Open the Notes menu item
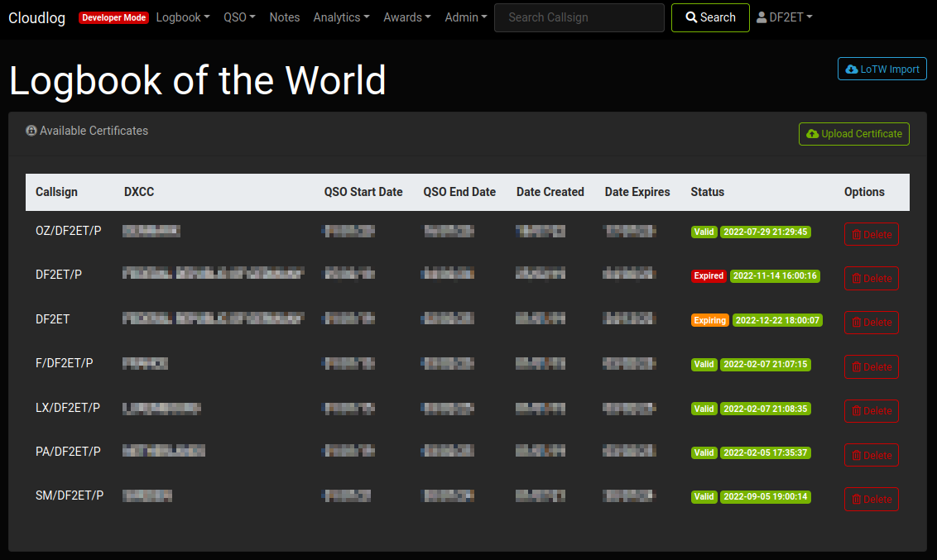 [x=285, y=17]
